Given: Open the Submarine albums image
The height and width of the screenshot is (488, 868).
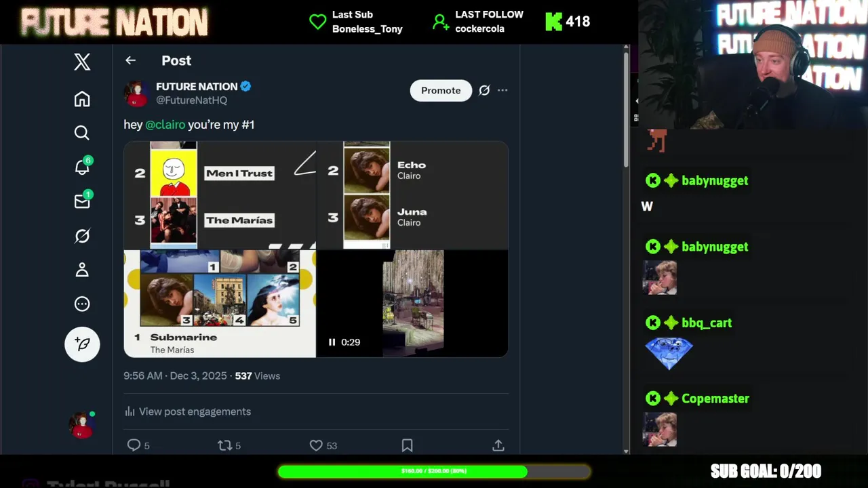Looking at the screenshot, I should pyautogui.click(x=220, y=304).
